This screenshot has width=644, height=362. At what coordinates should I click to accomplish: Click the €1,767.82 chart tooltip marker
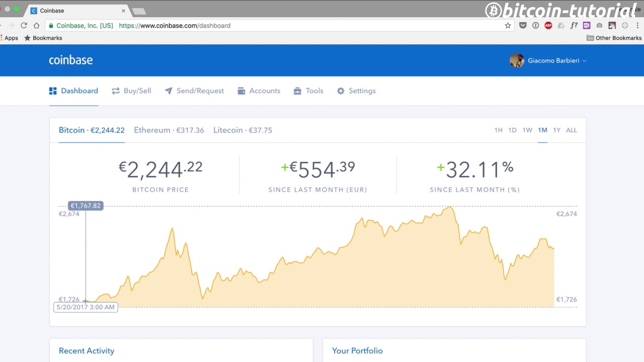click(x=86, y=206)
